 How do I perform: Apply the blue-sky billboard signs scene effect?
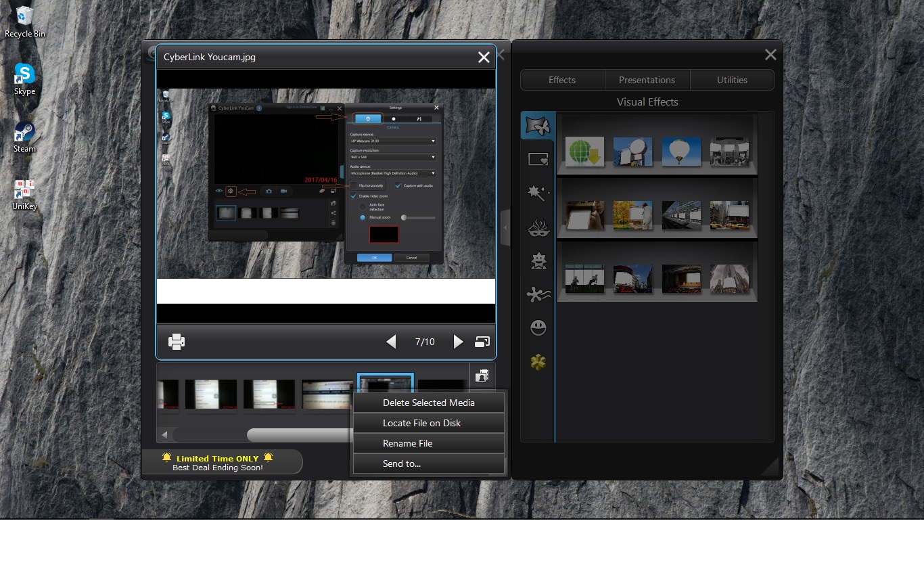pyautogui.click(x=633, y=152)
